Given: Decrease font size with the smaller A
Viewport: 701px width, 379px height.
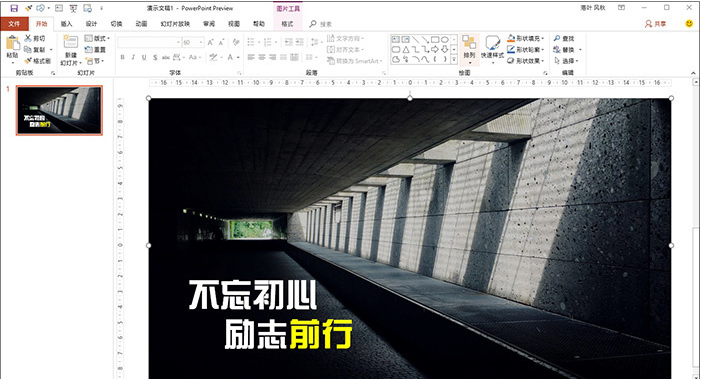Looking at the screenshot, I should point(221,42).
